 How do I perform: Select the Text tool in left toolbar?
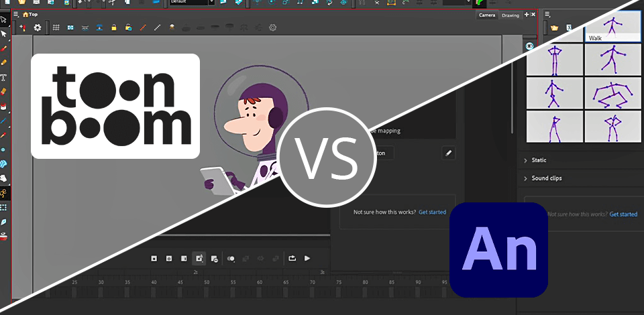click(x=4, y=77)
